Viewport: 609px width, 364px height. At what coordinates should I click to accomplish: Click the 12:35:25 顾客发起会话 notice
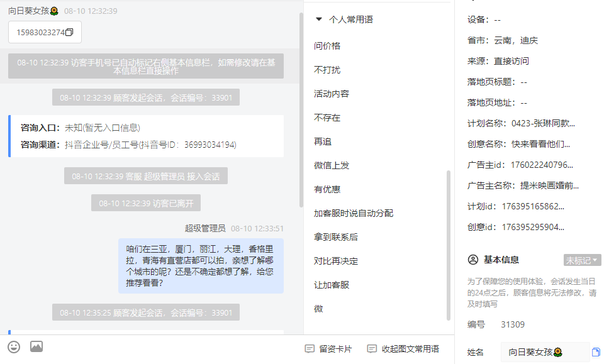[x=146, y=312]
